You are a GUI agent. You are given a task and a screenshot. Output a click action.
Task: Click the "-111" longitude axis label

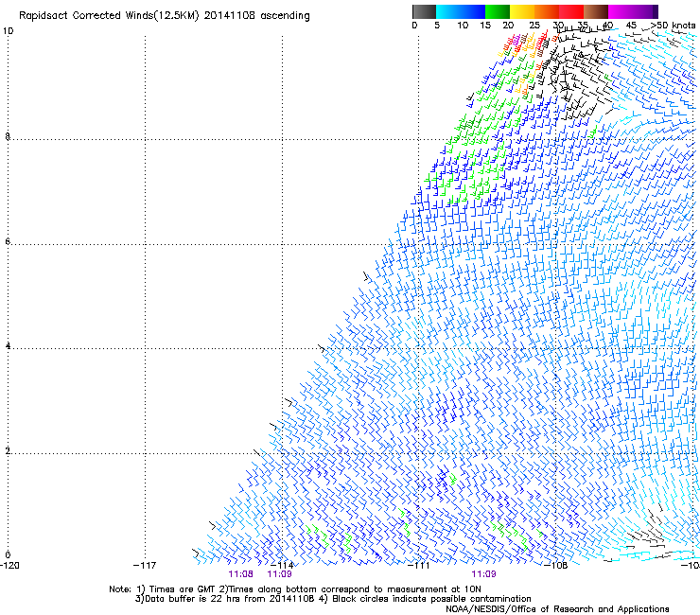(419, 565)
